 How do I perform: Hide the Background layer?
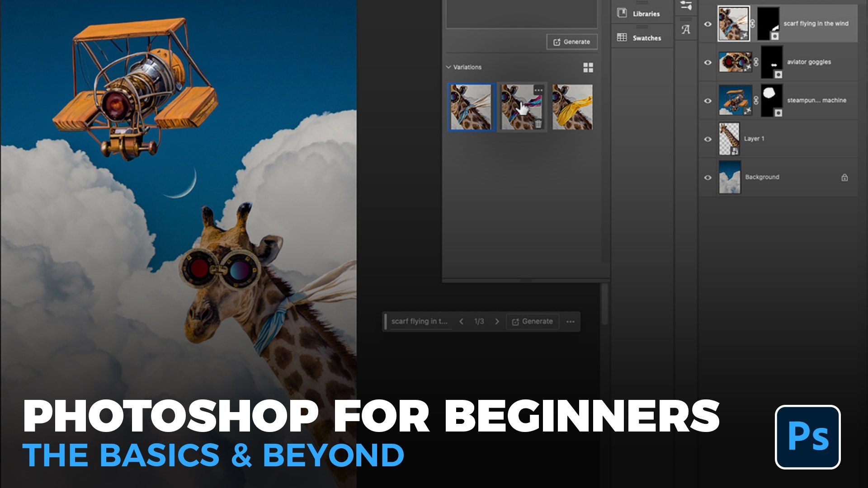point(708,178)
